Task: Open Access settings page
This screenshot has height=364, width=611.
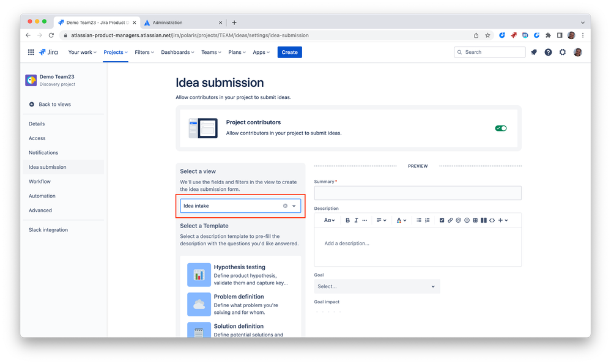Action: point(37,138)
